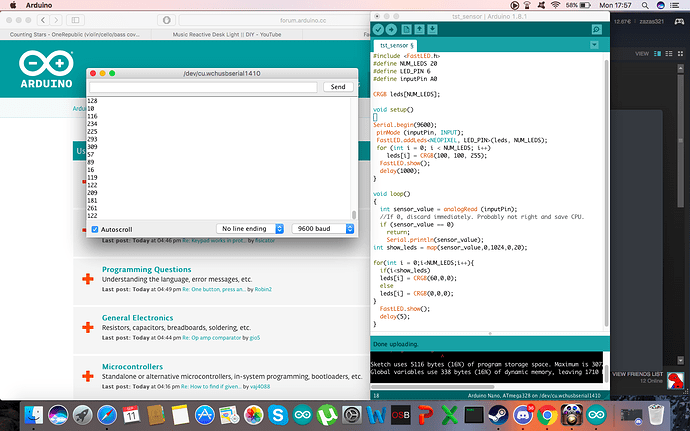Viewport: 690px width, 431px height.
Task: Open Safari from the dock
Action: tap(107, 415)
